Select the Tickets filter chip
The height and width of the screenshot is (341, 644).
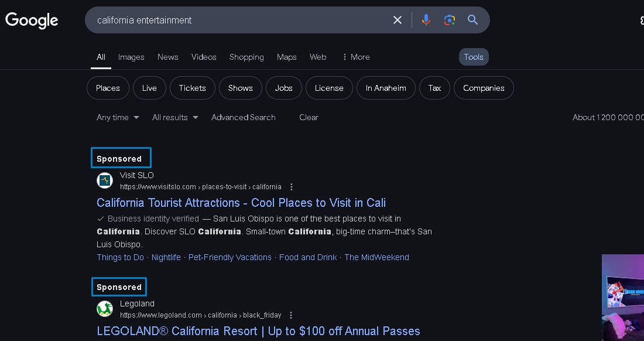(x=192, y=88)
